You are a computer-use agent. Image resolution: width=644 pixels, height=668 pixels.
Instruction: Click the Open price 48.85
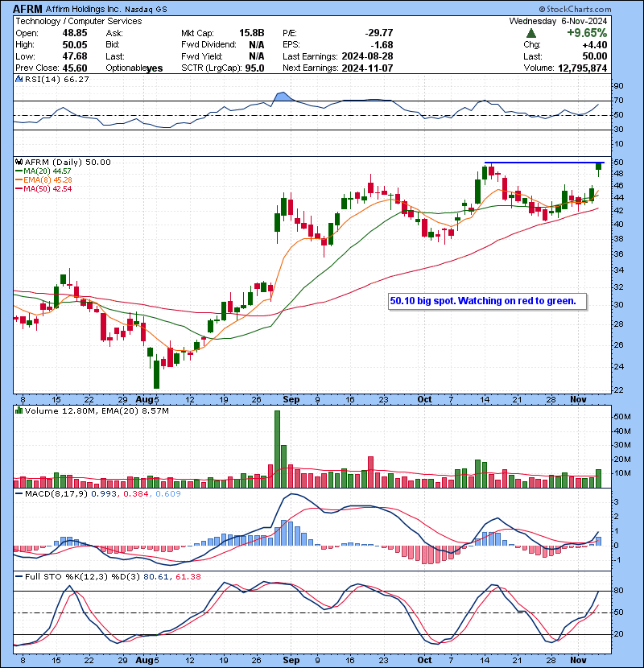tap(75, 33)
